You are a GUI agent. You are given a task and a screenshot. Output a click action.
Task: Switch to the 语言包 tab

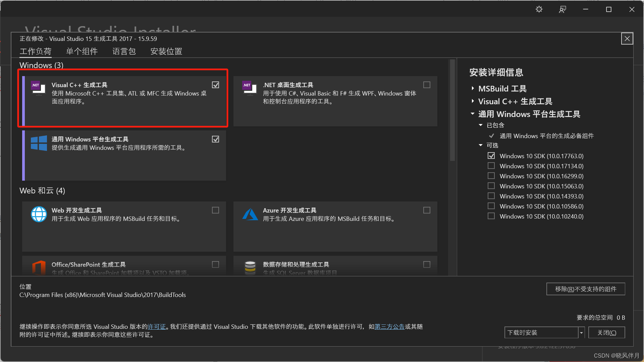[124, 51]
